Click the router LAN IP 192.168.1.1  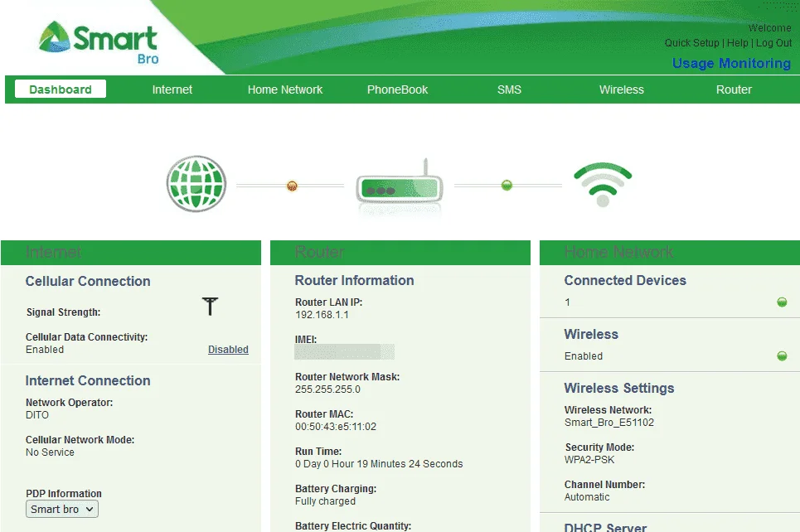pos(322,315)
